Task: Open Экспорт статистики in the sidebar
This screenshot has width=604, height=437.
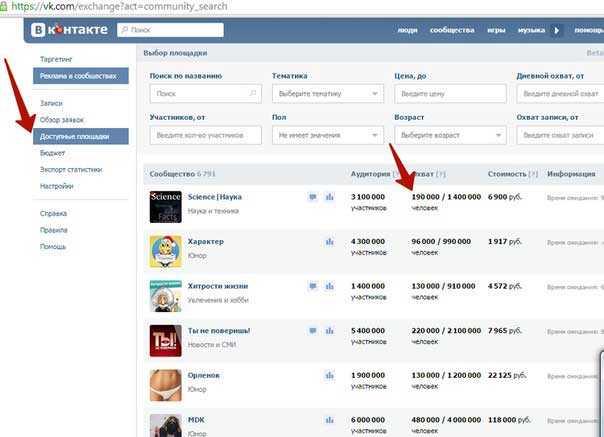Action: [71, 170]
